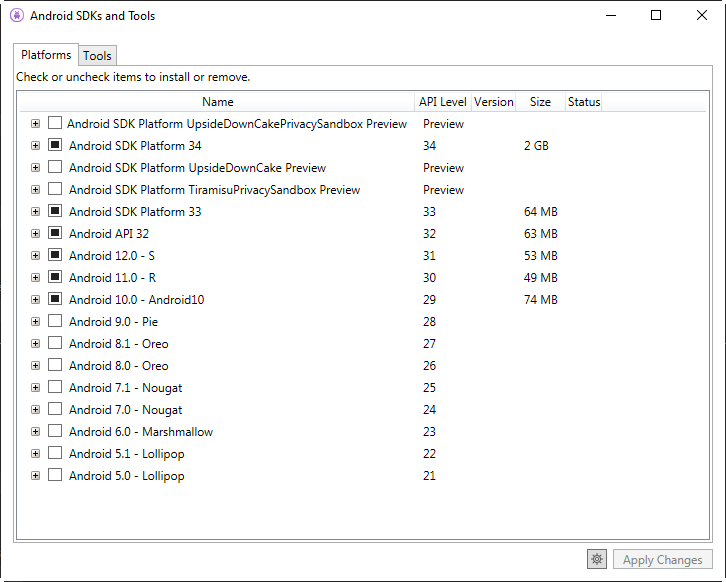The image size is (726, 582).
Task: Check Android 6.0 - Marshmallow checkbox
Action: coord(55,431)
